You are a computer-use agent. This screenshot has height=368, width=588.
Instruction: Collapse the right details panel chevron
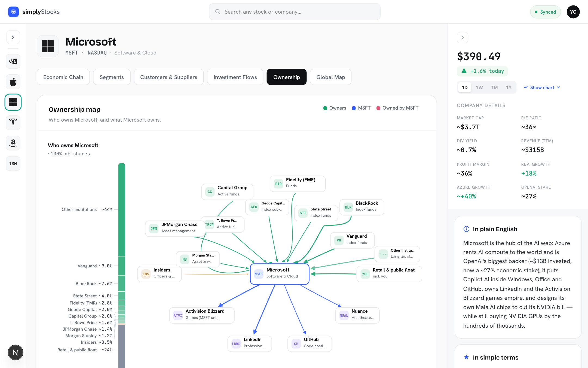pyautogui.click(x=463, y=38)
